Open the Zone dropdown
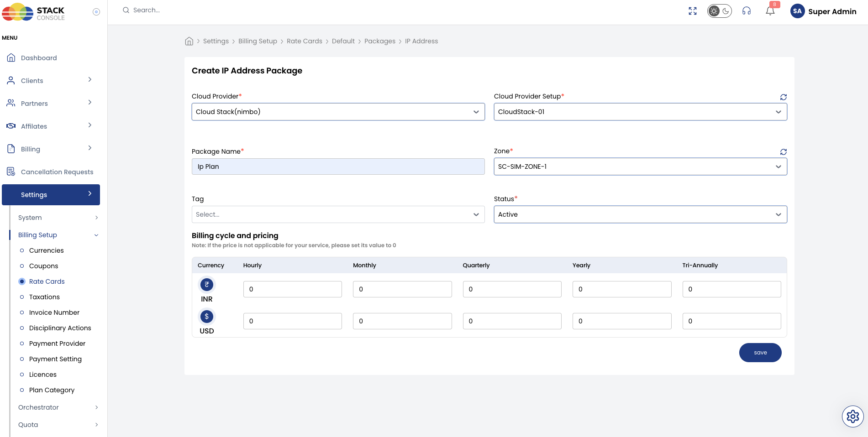The height and width of the screenshot is (437, 868). 640,166
